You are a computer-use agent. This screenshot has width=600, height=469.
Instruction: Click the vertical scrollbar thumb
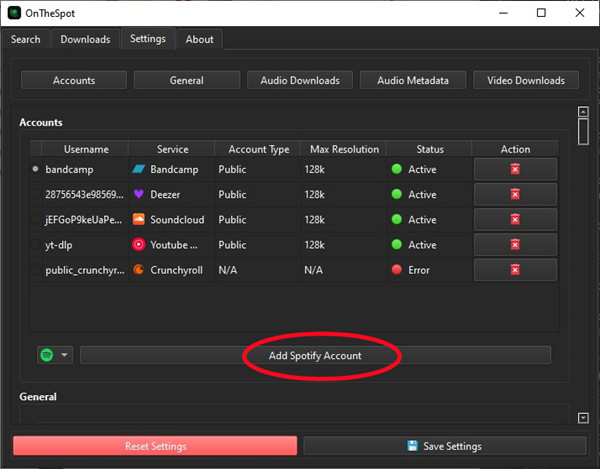tap(583, 132)
